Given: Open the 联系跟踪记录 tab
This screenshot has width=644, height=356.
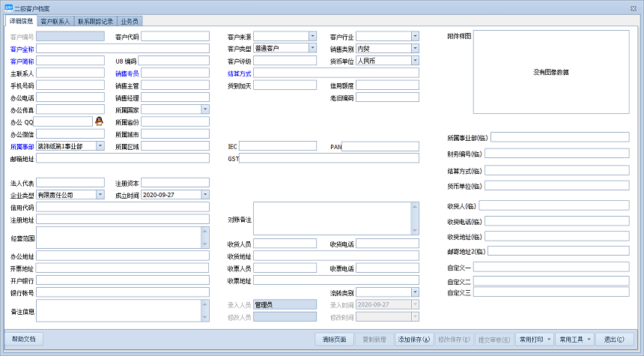Looking at the screenshot, I should pos(95,22).
